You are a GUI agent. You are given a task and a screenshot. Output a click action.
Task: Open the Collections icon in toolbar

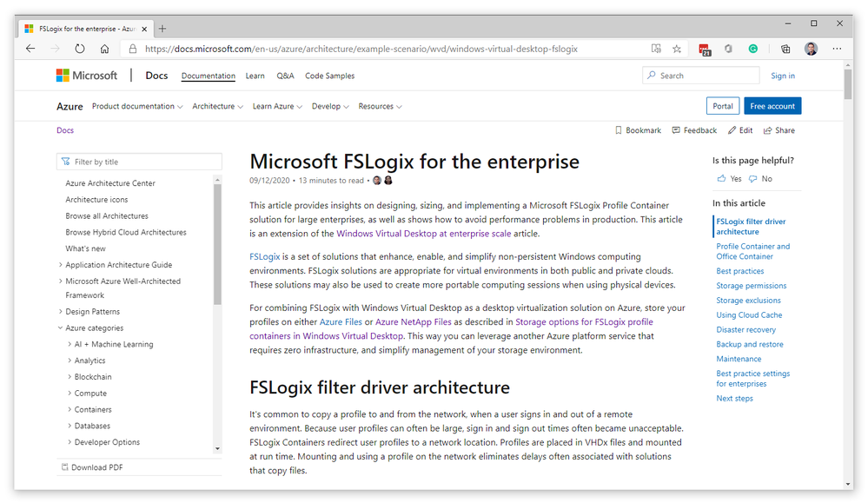coord(785,49)
